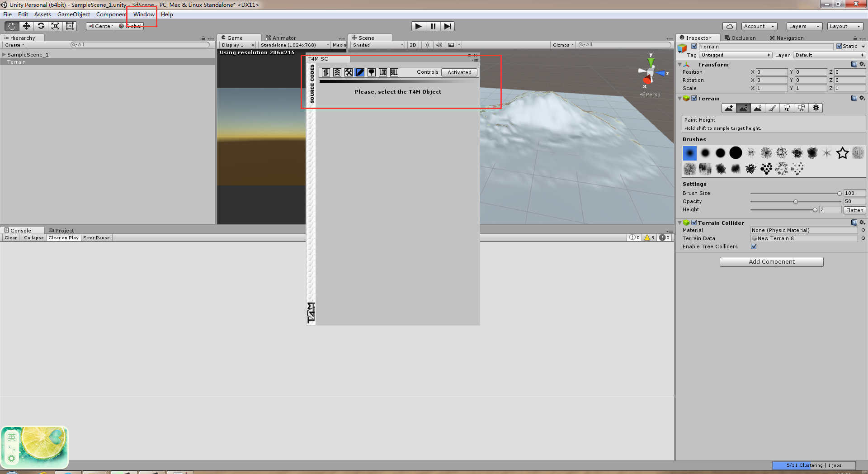This screenshot has height=474, width=868.
Task: Open Terrain component help book icon
Action: 854,98
